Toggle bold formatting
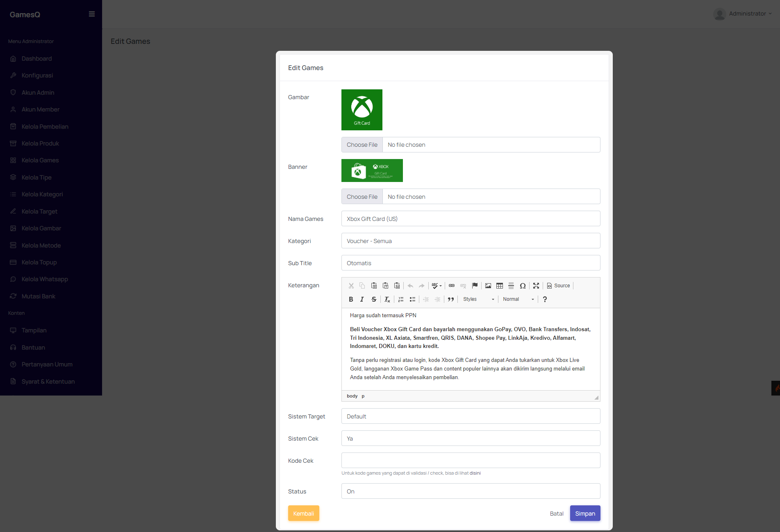Image resolution: width=780 pixels, height=532 pixels. [x=351, y=299]
